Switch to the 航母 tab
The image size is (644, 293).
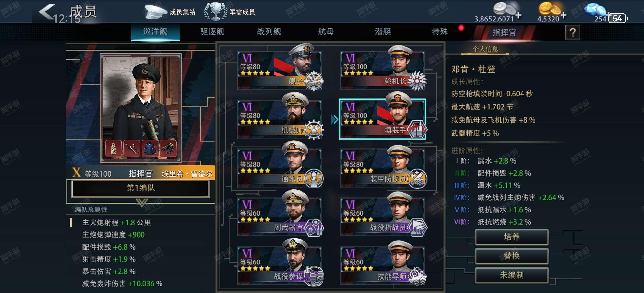(x=326, y=32)
